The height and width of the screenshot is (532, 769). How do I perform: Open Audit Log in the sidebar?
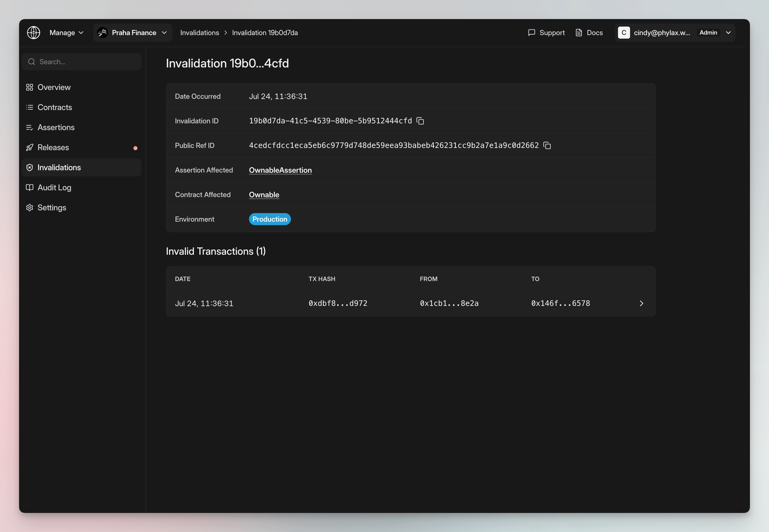pos(81,187)
